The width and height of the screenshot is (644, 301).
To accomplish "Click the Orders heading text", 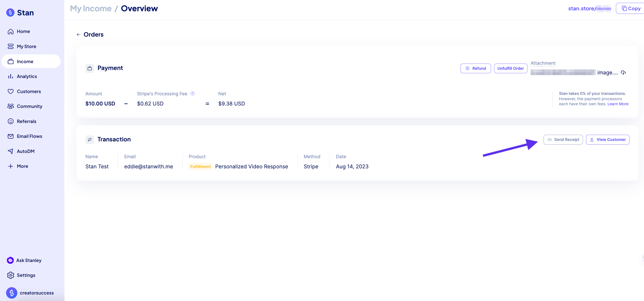I will [x=94, y=35].
